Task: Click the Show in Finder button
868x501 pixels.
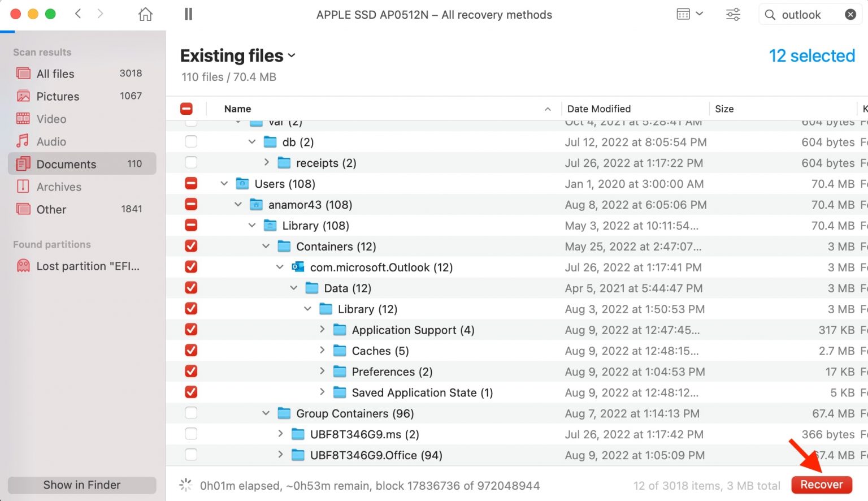Action: 81,485
